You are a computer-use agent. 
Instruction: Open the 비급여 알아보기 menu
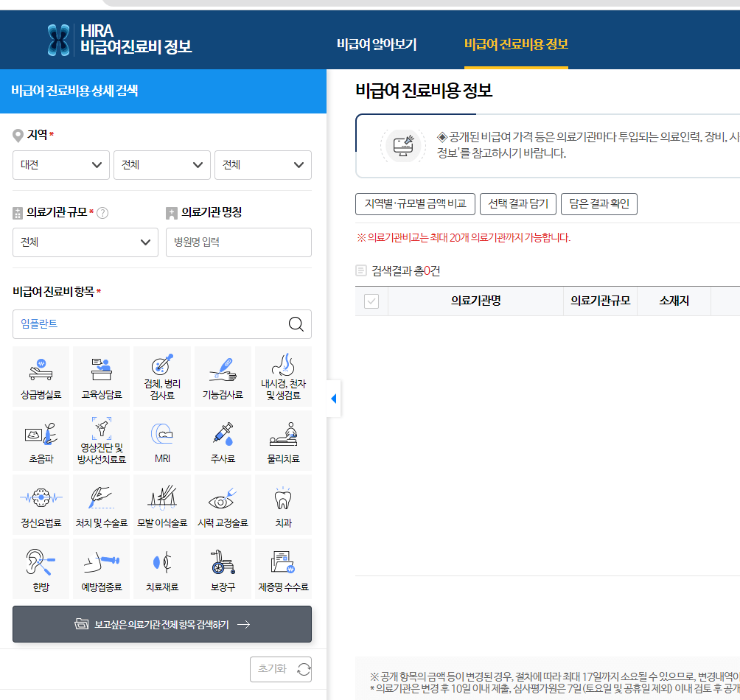pyautogui.click(x=377, y=44)
